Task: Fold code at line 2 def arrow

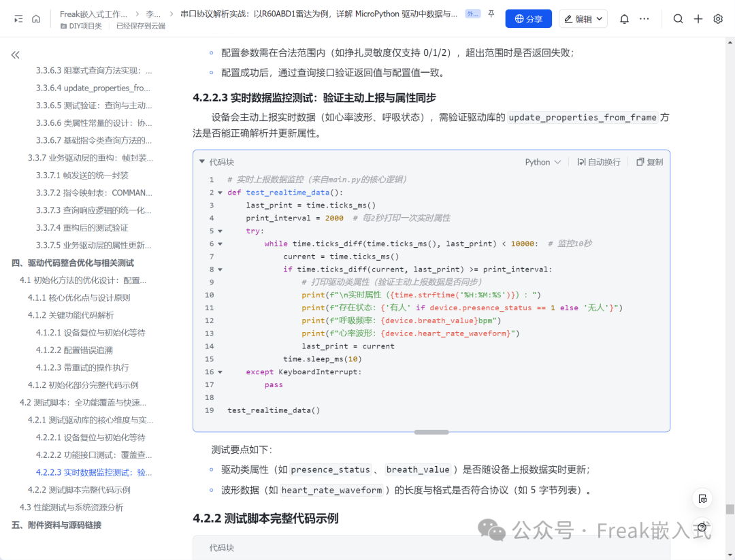Action: (220, 193)
